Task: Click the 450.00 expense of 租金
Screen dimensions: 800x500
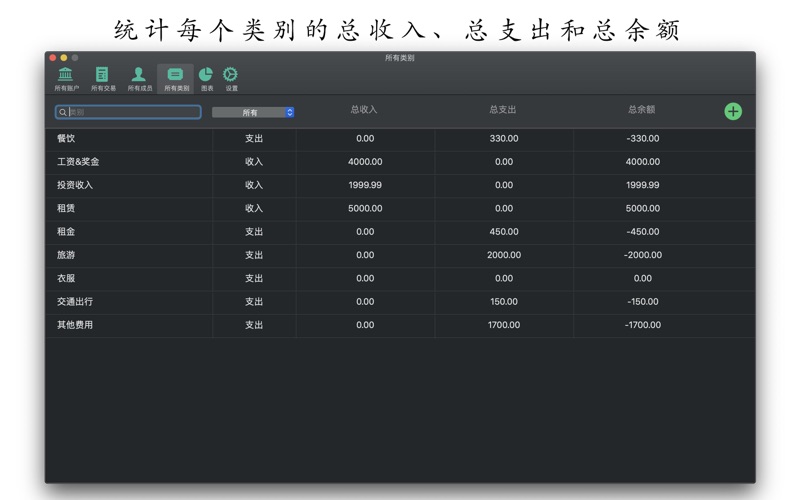Action: 504,232
